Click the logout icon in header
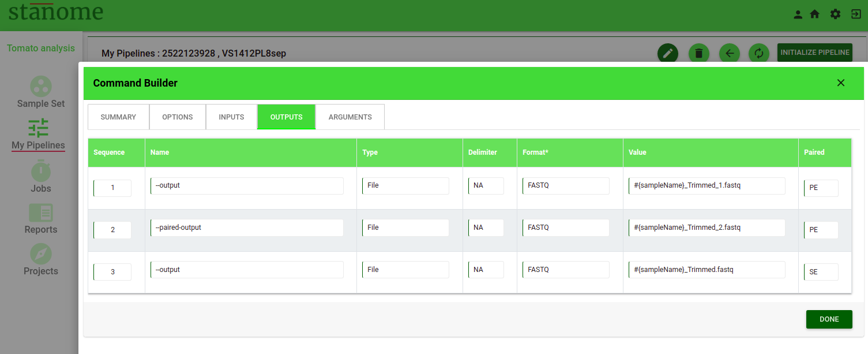The image size is (868, 354). [x=856, y=14]
